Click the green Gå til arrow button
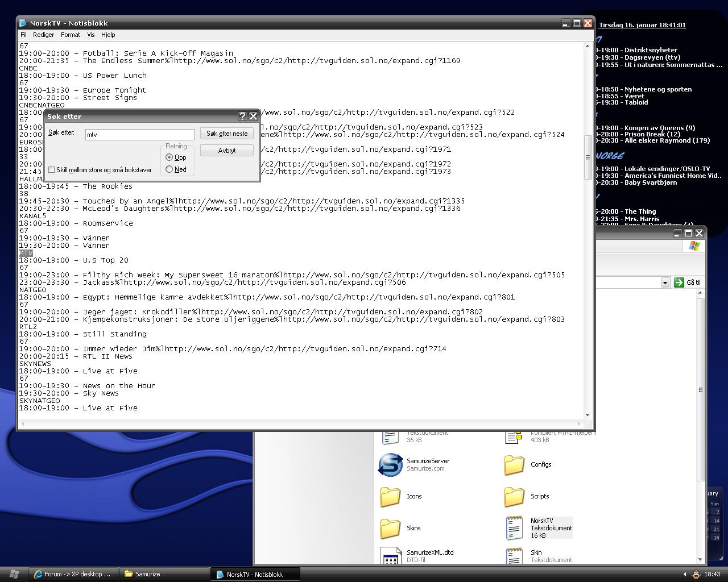This screenshot has width=728, height=582. tap(679, 282)
